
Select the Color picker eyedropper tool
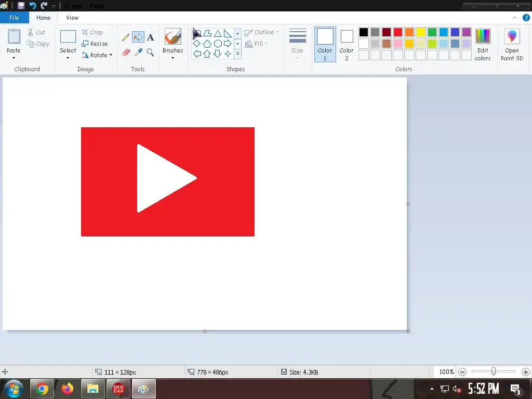click(138, 52)
